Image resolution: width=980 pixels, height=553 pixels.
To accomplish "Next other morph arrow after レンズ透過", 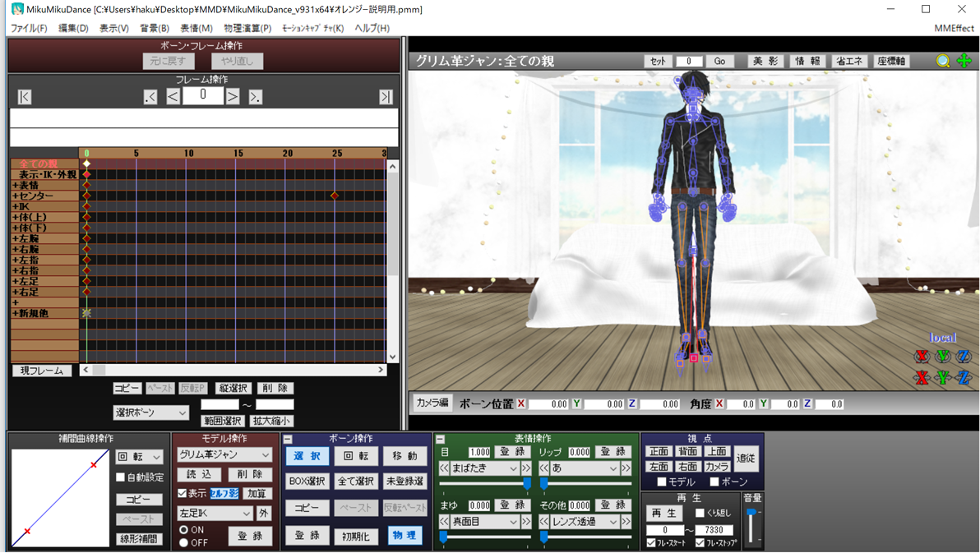I will pyautogui.click(x=626, y=521).
